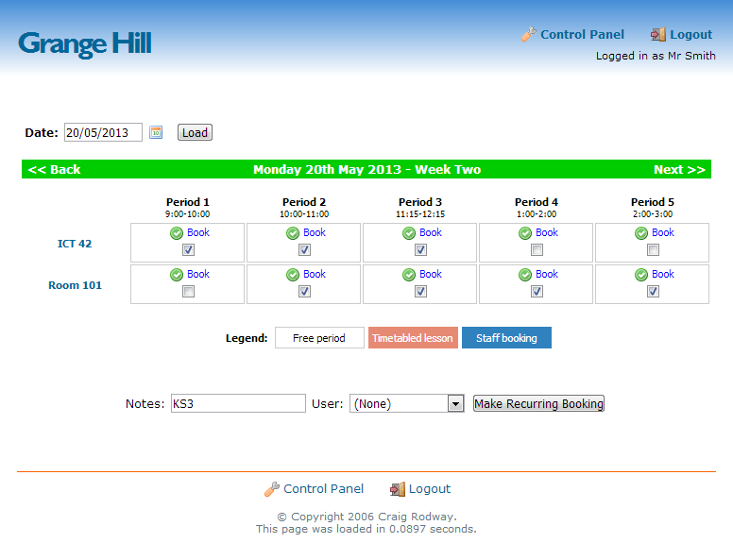Click green tick icon for ICT 42 Period 1
This screenshot has width=733, height=560.
coord(176,233)
